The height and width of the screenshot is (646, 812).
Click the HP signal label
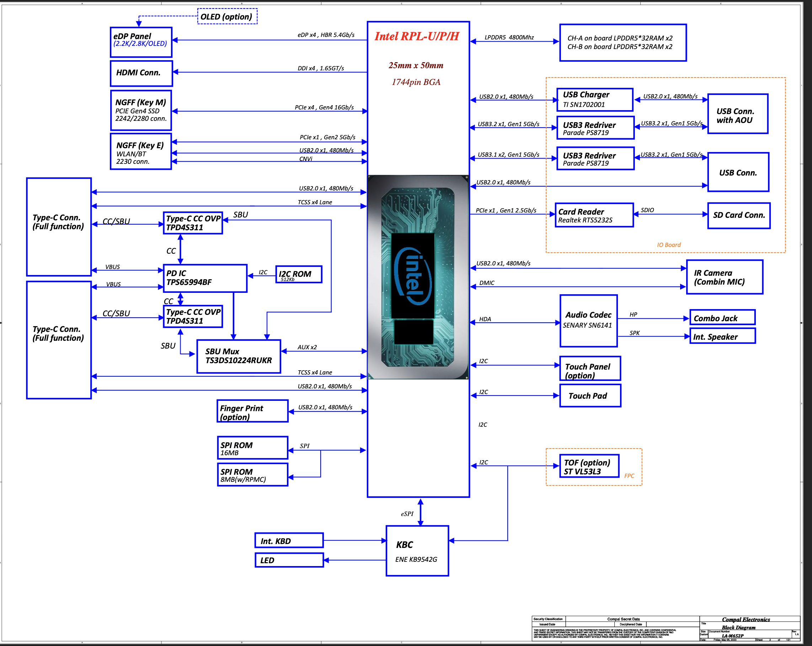coord(633,314)
